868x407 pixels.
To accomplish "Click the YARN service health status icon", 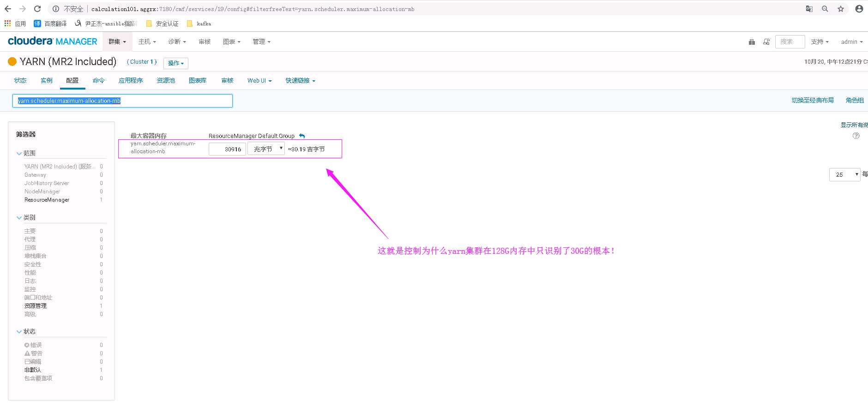I will click(x=12, y=61).
